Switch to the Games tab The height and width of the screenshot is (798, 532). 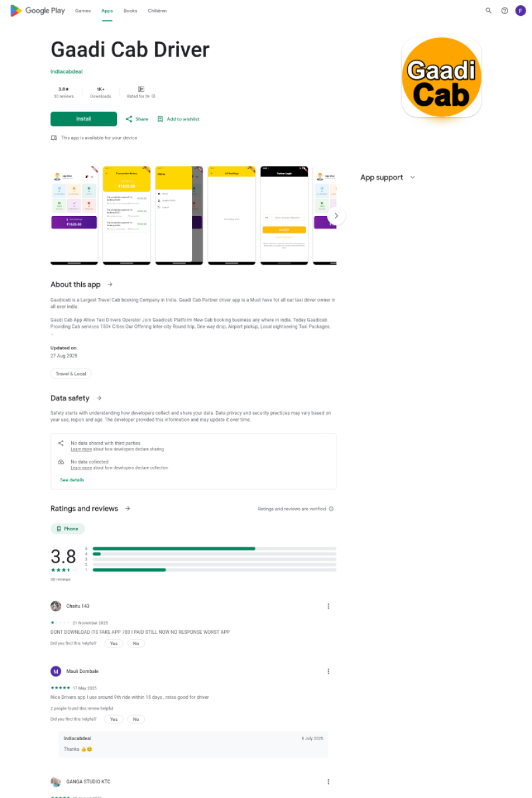tap(83, 11)
